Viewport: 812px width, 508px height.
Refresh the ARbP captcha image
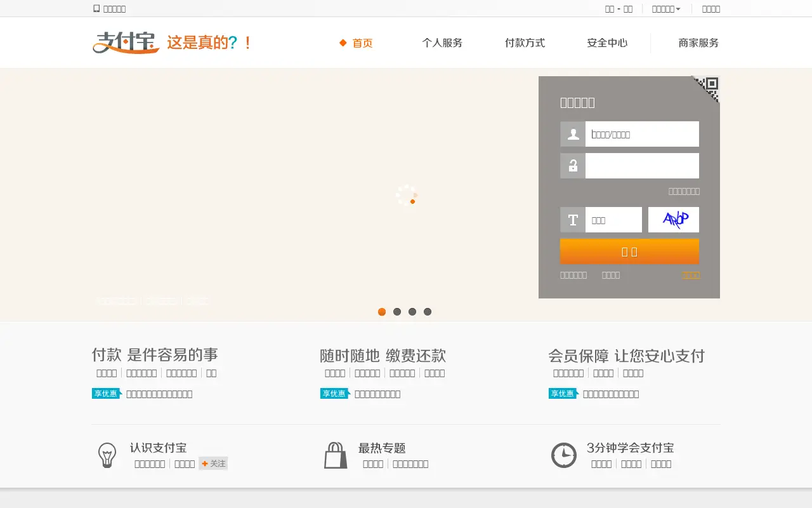click(674, 220)
